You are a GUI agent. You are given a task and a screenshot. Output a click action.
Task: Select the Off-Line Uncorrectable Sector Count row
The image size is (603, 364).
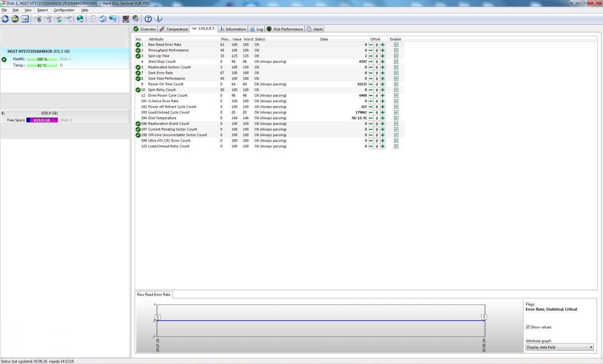coord(270,135)
